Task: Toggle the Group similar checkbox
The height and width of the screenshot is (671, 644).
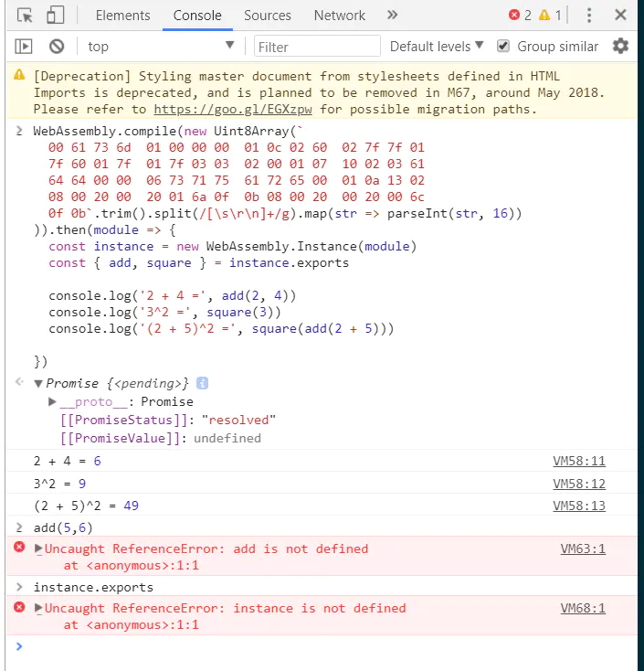Action: click(x=503, y=47)
